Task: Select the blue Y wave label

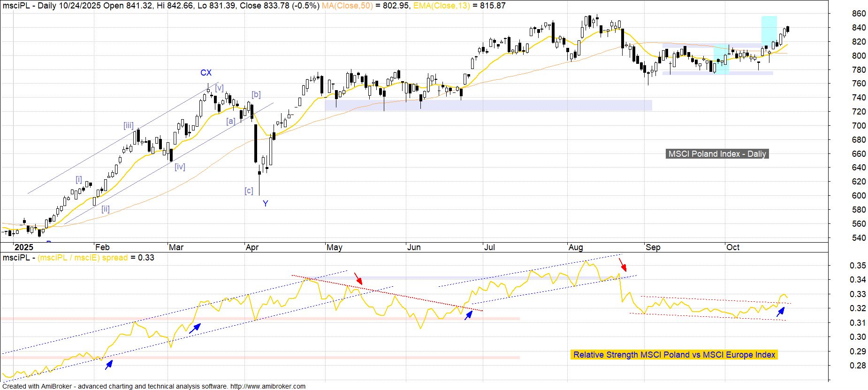Action: point(266,204)
